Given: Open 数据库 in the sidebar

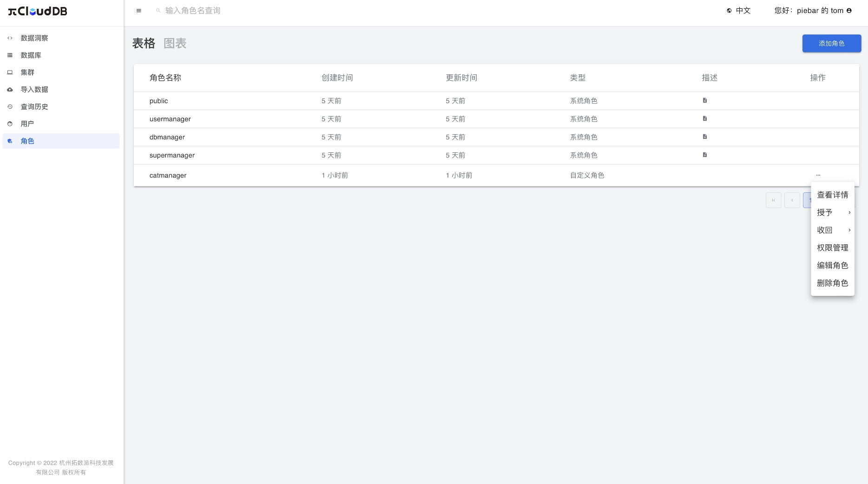Looking at the screenshot, I should [61, 55].
